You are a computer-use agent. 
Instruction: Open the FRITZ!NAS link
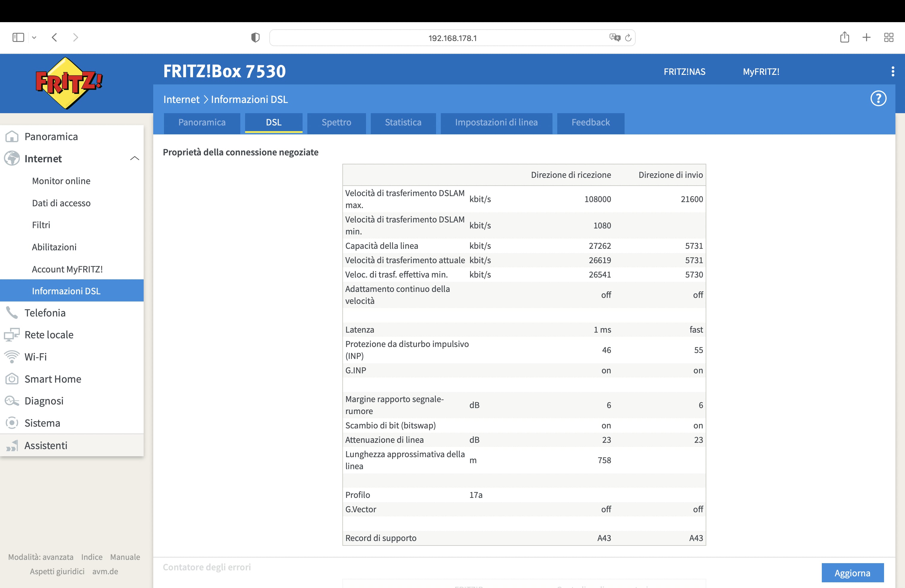coord(684,72)
